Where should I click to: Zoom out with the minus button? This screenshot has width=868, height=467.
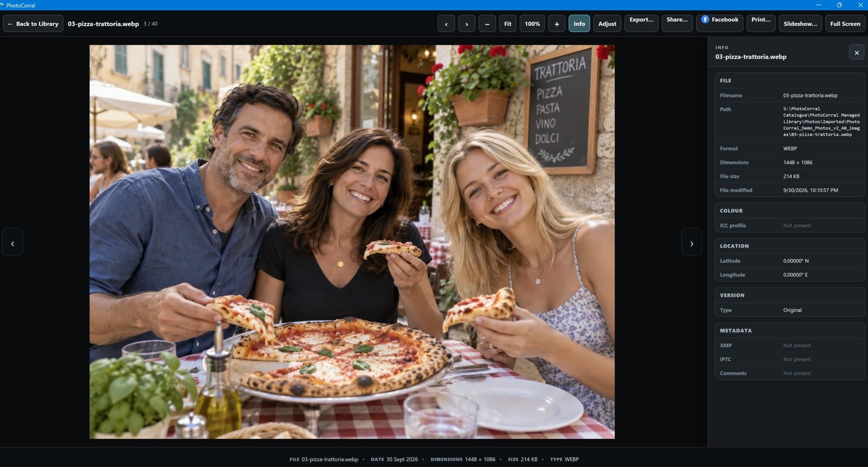(x=487, y=24)
